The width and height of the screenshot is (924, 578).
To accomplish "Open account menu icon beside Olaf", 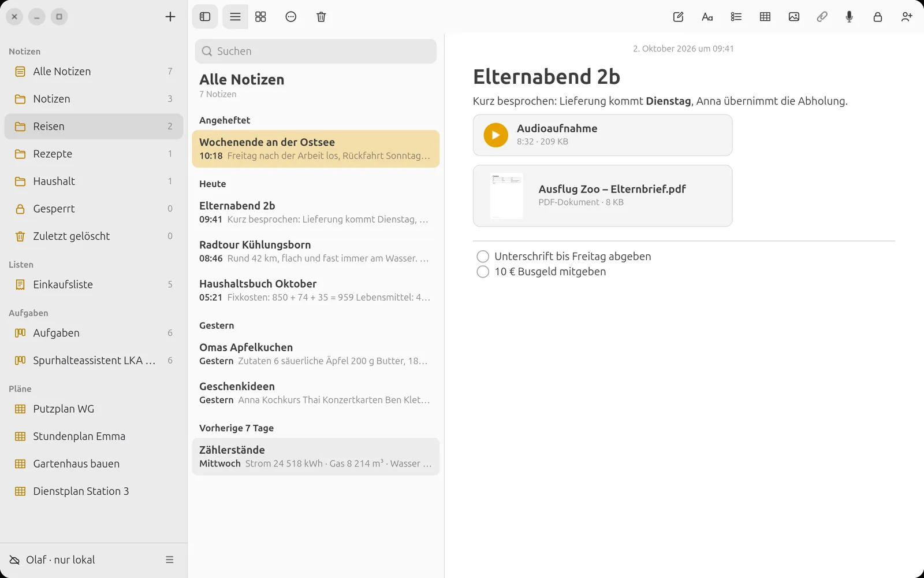I will pos(170,560).
